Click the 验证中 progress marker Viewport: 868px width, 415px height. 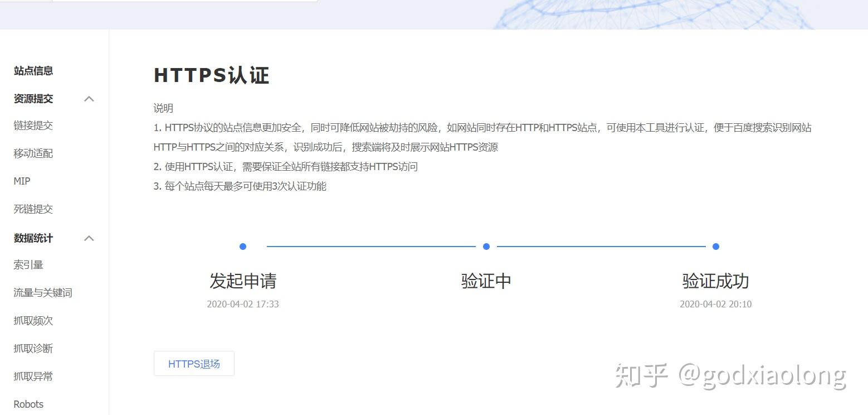coord(485,246)
